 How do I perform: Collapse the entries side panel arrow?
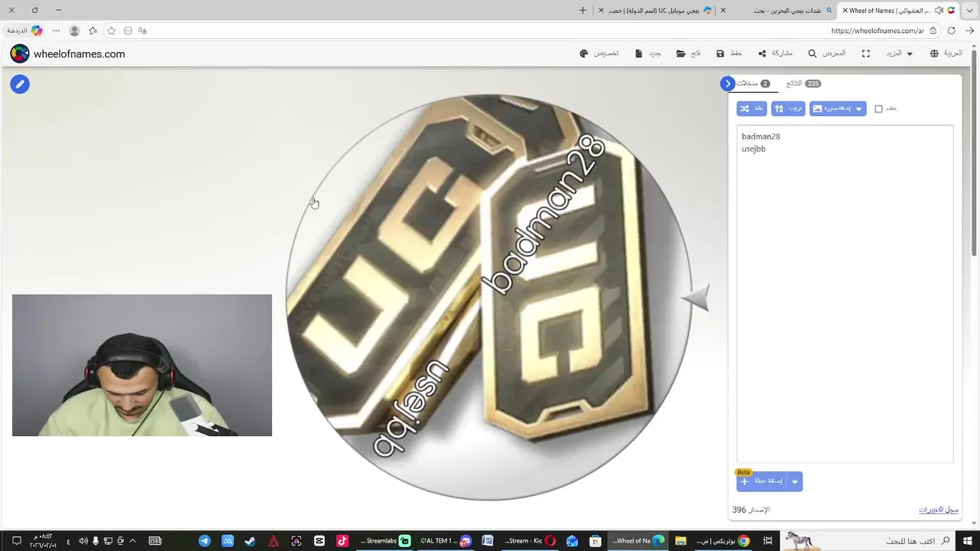pyautogui.click(x=727, y=83)
